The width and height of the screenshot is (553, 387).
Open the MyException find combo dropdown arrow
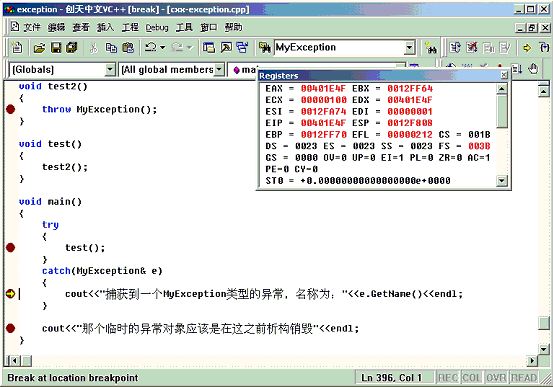409,47
